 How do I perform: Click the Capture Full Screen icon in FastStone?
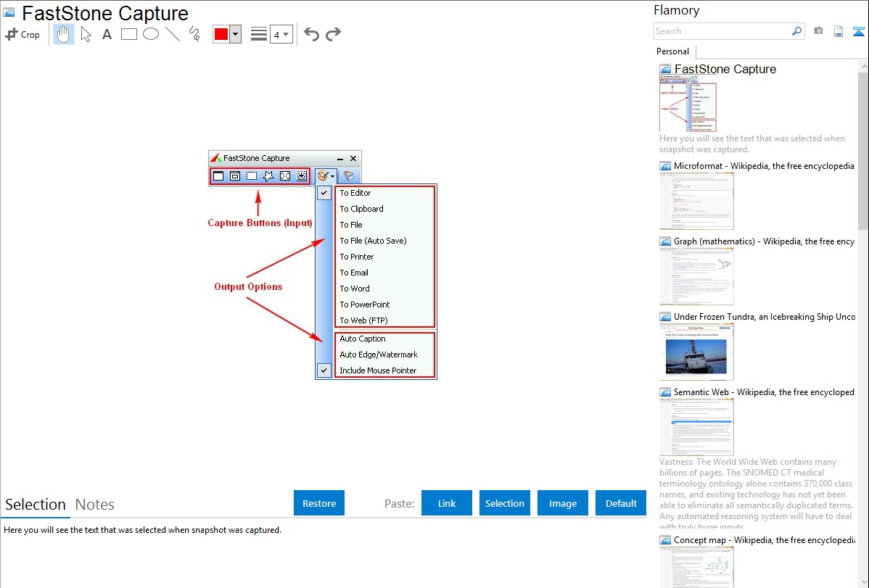pos(285,176)
